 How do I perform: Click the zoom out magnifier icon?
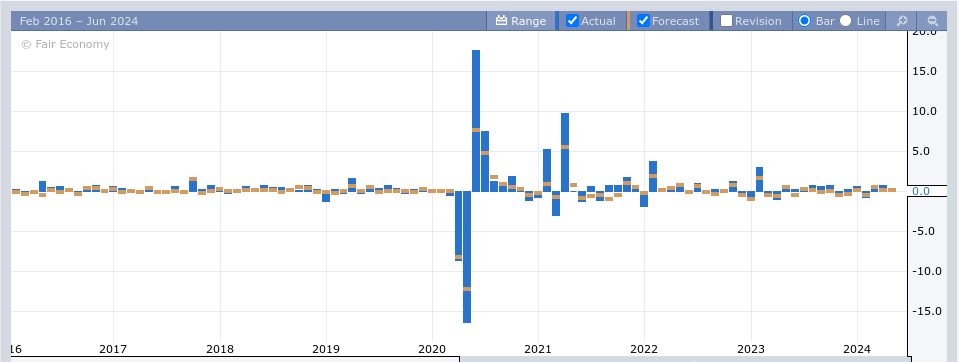pos(932,21)
